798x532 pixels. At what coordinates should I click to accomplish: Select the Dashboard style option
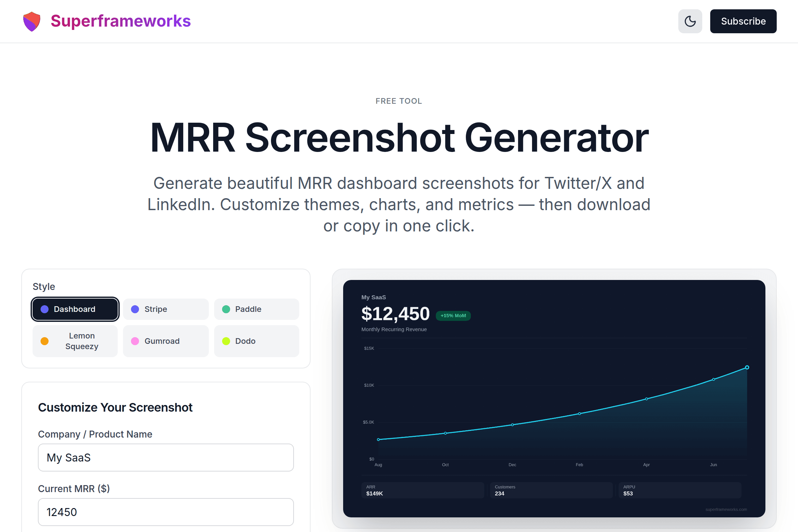coord(75,309)
